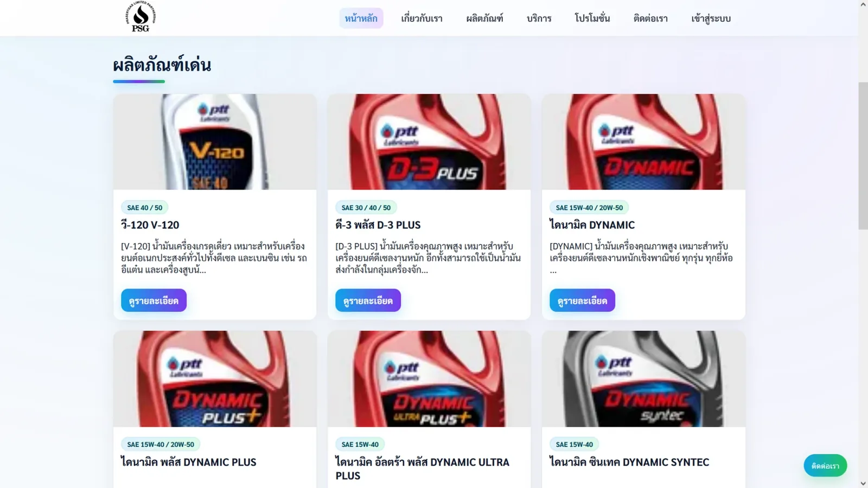Open the โปรโมชั่น navigation item
The width and height of the screenshot is (868, 488).
[x=592, y=18]
